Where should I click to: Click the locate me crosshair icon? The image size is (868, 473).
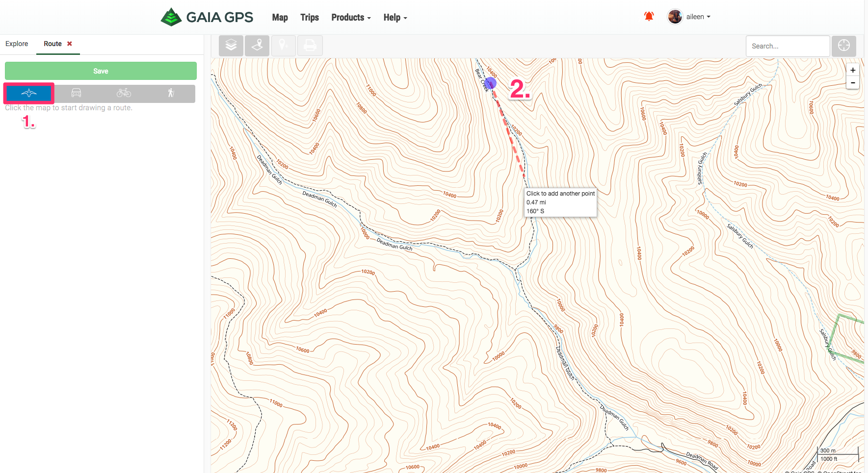(x=843, y=46)
